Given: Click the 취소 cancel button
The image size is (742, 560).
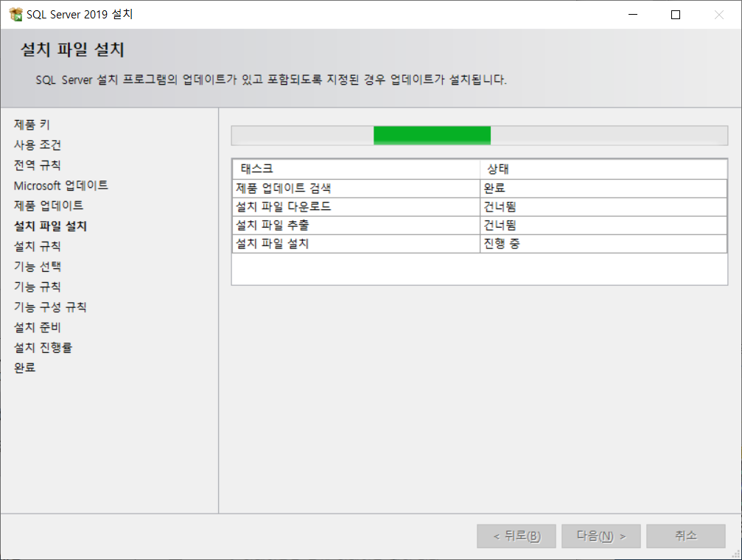Looking at the screenshot, I should coord(686,536).
